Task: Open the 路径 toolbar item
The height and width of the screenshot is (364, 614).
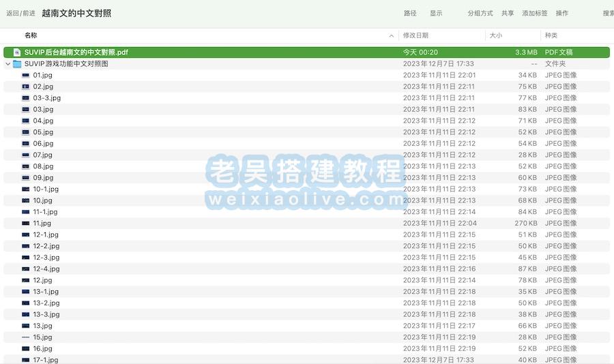Action: coord(410,14)
